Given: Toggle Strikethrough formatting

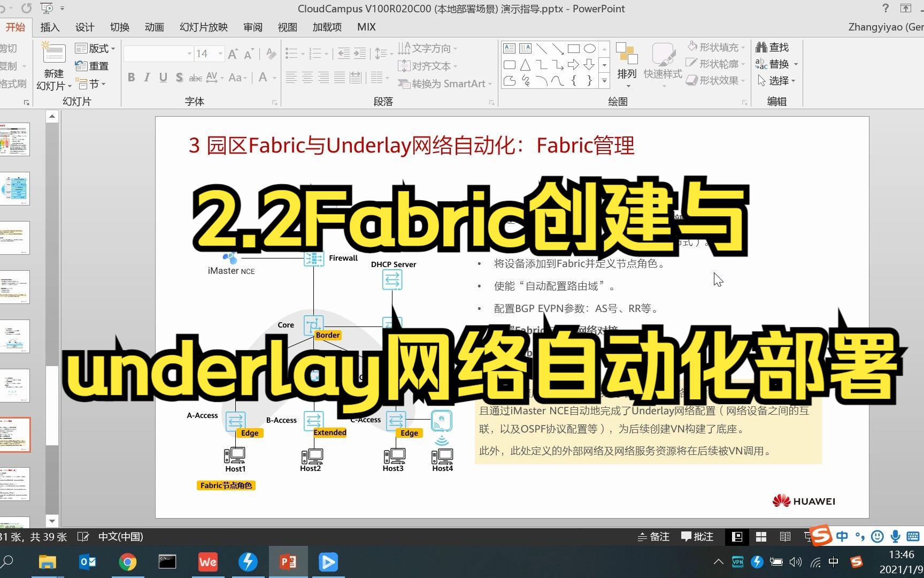Looking at the screenshot, I should click(x=196, y=78).
